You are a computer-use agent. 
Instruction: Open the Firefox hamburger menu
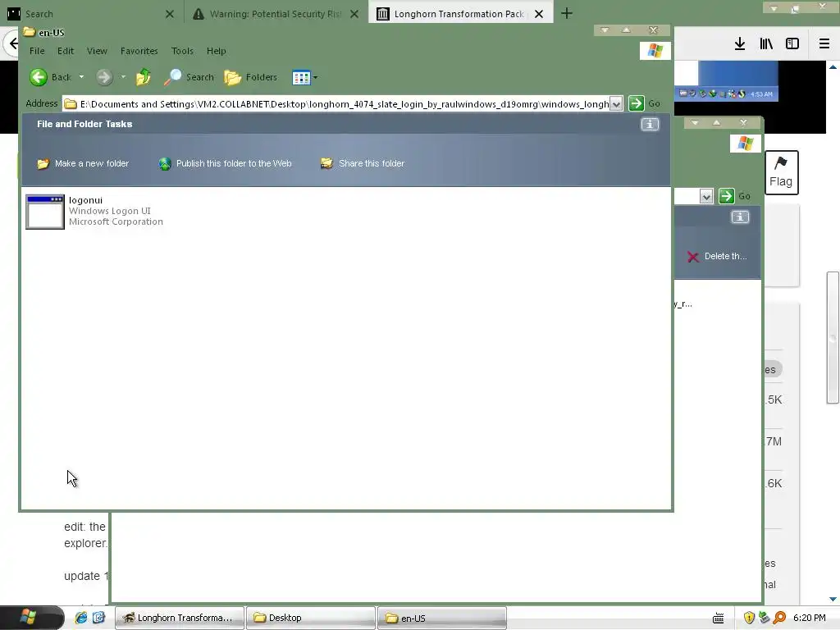[824, 44]
